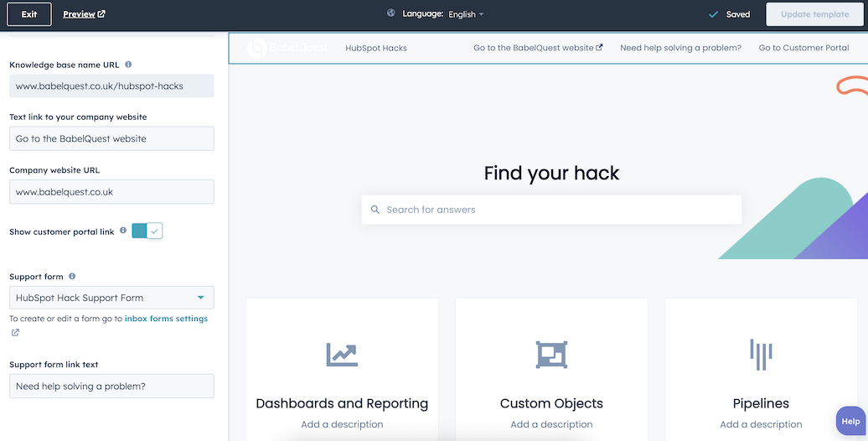Click info icon next to Knowledge base name URL
The width and height of the screenshot is (868, 441).
click(x=128, y=65)
